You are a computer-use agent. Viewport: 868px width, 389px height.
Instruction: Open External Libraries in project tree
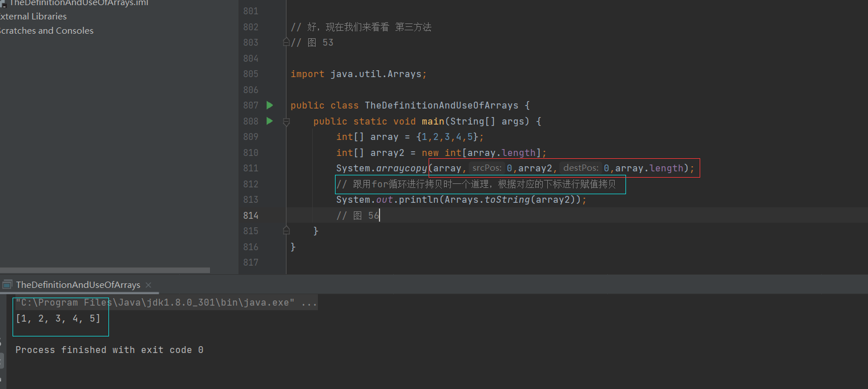[x=33, y=17]
